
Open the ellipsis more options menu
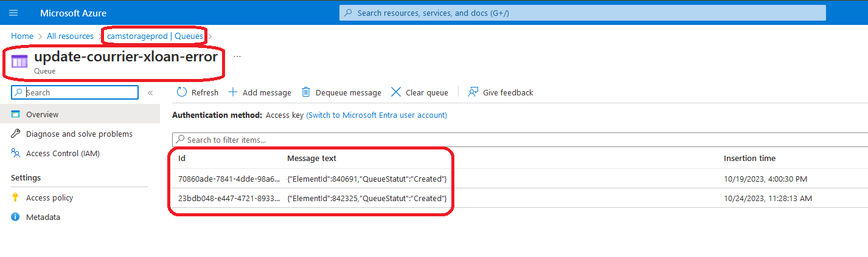coord(237,57)
